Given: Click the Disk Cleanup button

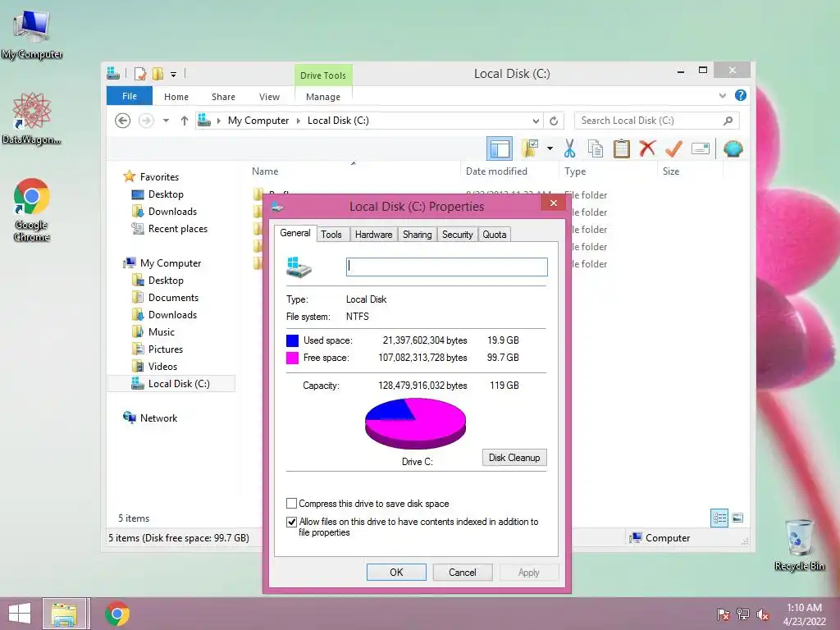Looking at the screenshot, I should coord(514,458).
